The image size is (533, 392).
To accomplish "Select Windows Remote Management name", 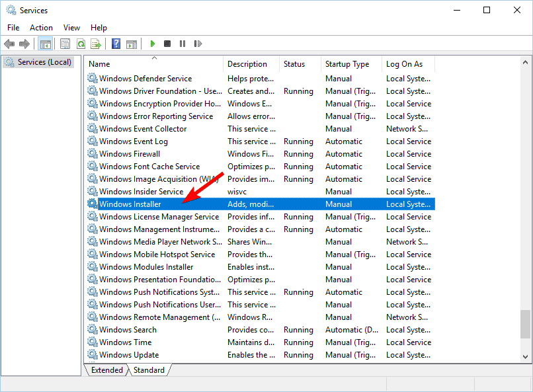I will 160,317.
